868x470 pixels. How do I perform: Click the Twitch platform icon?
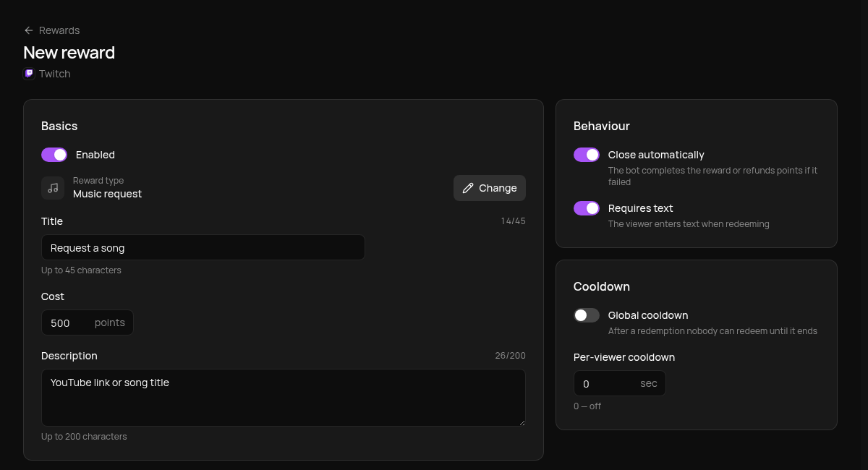coord(29,74)
